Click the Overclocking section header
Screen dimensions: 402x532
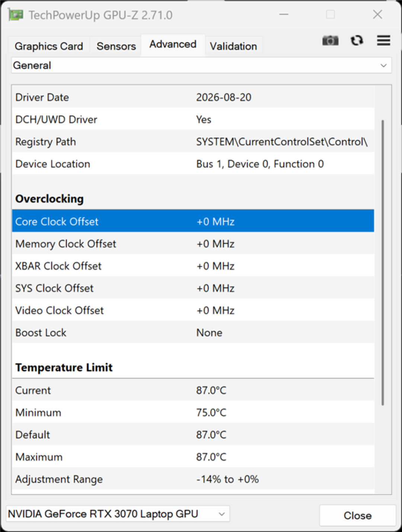click(49, 199)
